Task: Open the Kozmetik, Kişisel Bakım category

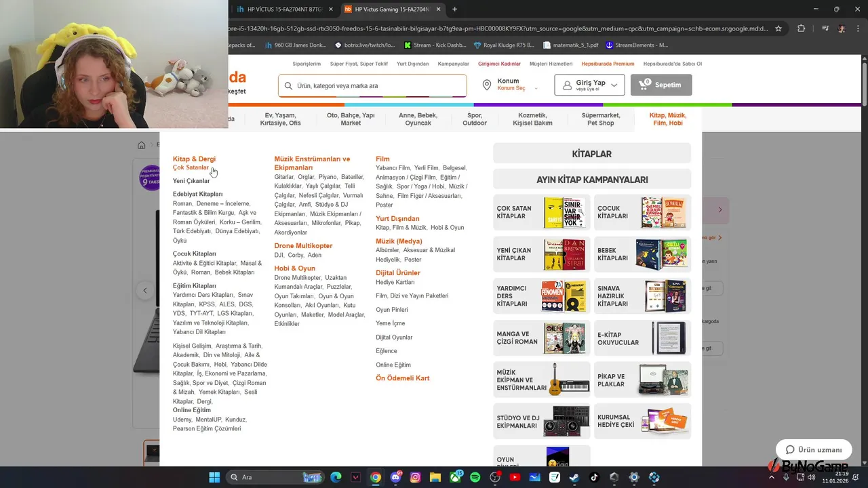Action: [532, 119]
